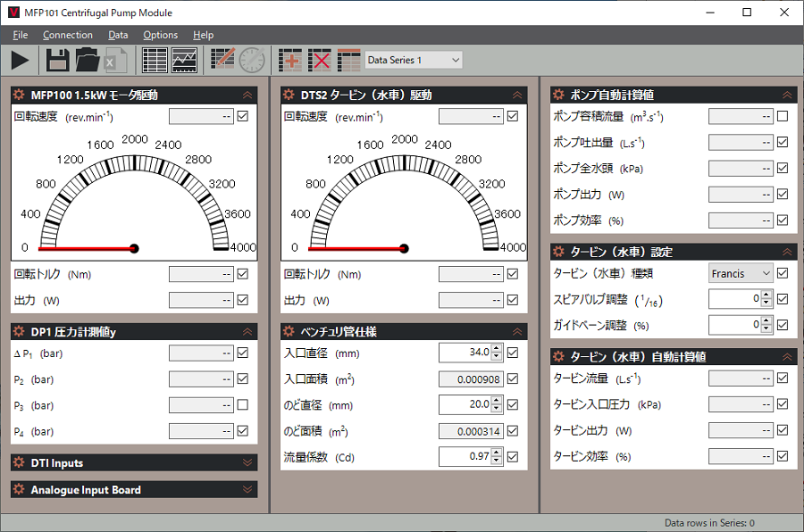The height and width of the screenshot is (532, 804).
Task: Open the Help menu
Action: [203, 35]
